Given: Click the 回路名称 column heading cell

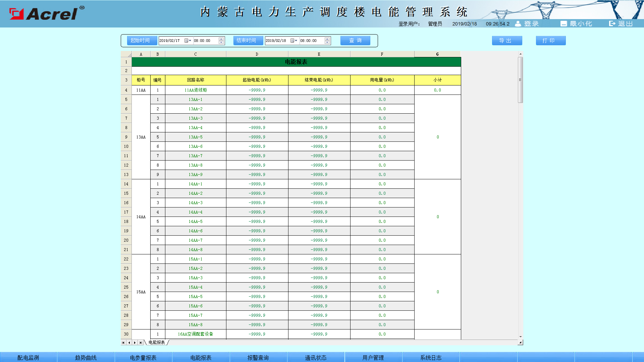Looking at the screenshot, I should pyautogui.click(x=196, y=80).
